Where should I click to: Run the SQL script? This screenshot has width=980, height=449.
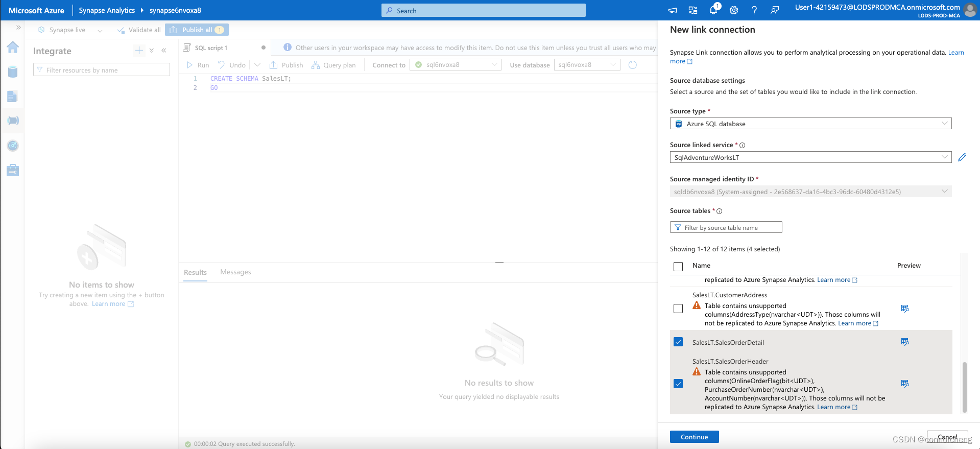coord(198,65)
